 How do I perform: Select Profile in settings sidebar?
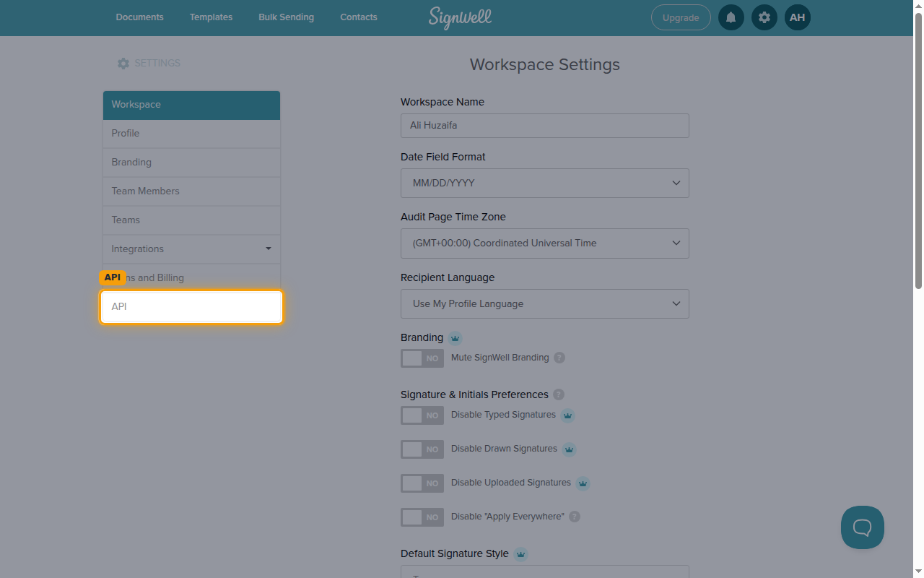pos(191,134)
